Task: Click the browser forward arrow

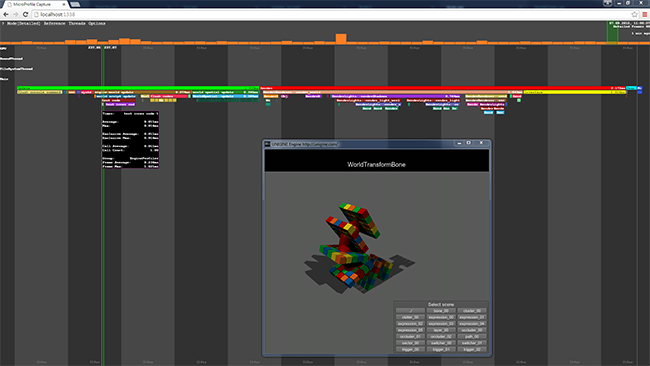Action: click(x=16, y=15)
